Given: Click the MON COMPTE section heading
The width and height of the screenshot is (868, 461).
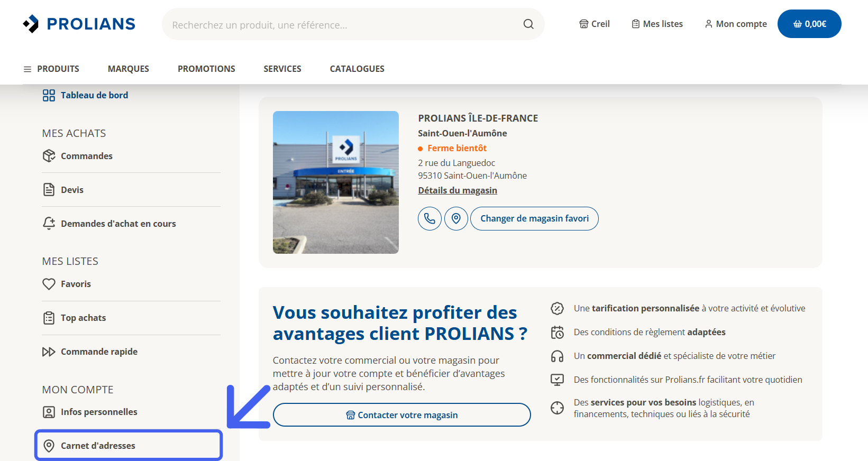Looking at the screenshot, I should [78, 390].
